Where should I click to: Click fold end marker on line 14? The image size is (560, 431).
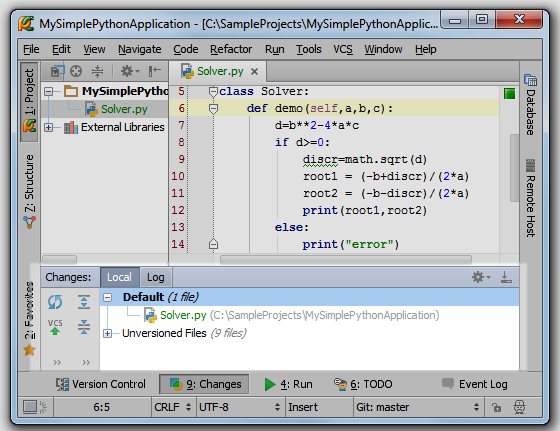(213, 244)
